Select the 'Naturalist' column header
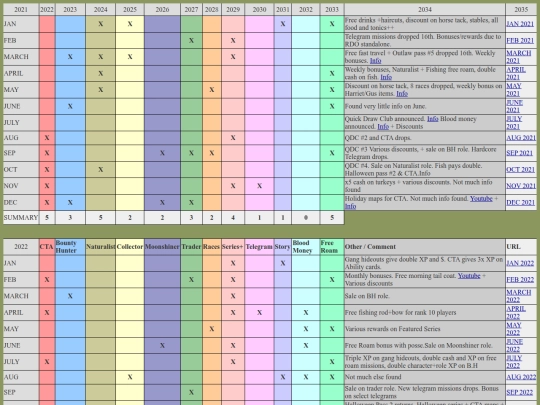Image resolution: width=540 pixels, height=405 pixels. pos(101,247)
